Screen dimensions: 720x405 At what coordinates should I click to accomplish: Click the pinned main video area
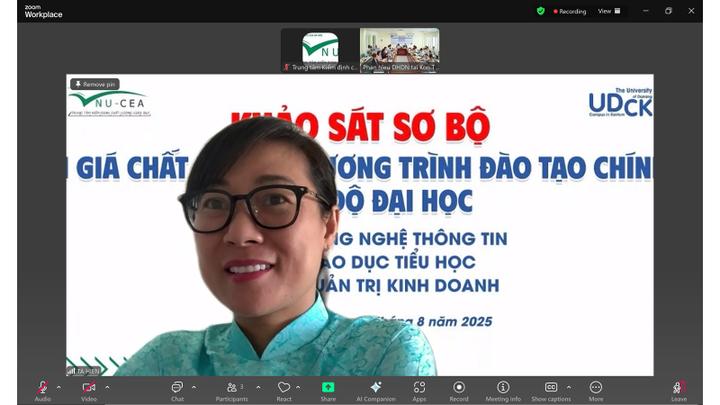click(360, 225)
